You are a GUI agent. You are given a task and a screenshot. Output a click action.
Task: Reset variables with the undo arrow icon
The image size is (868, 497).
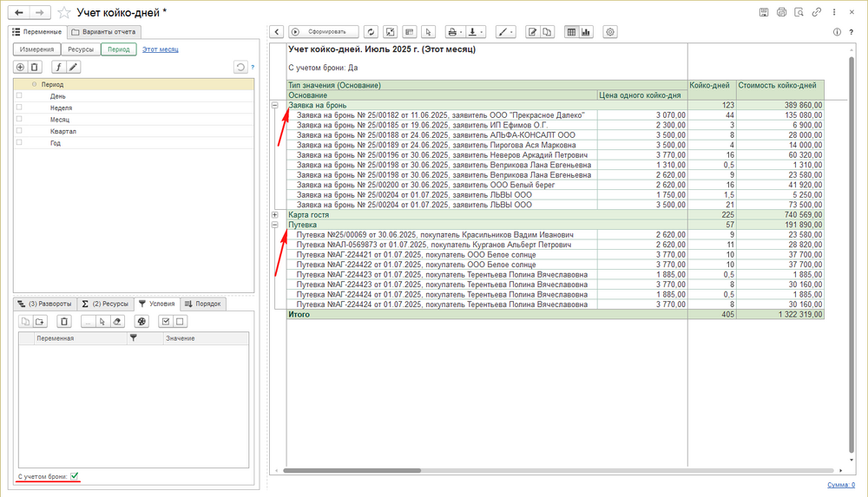point(240,67)
